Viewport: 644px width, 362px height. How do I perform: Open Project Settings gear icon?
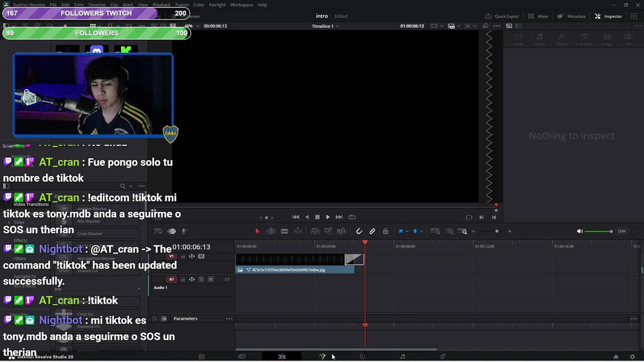click(632, 357)
